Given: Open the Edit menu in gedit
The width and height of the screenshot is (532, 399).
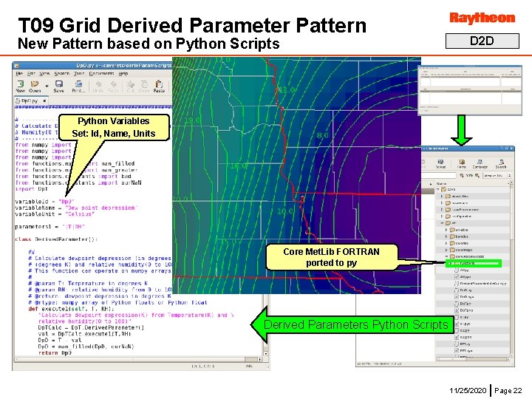Looking at the screenshot, I should [x=31, y=73].
